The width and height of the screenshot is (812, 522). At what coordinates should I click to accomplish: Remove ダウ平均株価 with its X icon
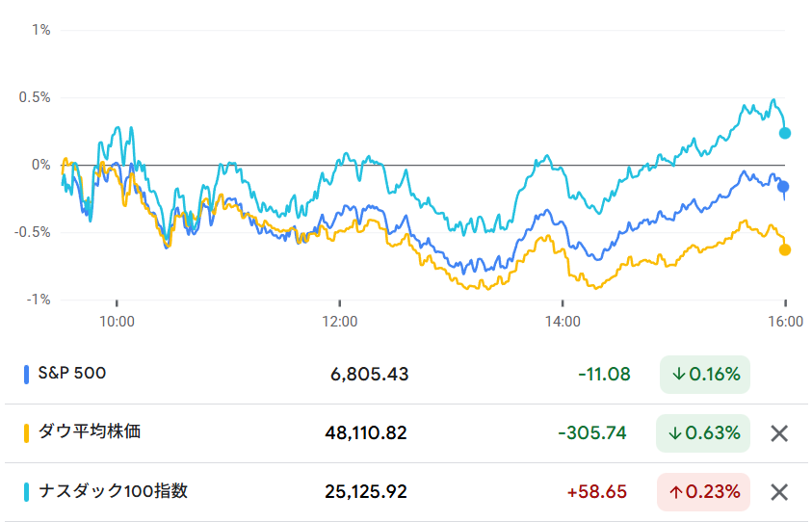coord(779,433)
